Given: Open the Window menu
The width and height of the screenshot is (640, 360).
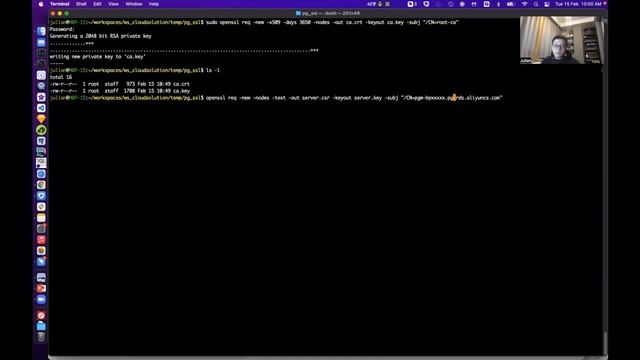Looking at the screenshot, I should point(134,4).
